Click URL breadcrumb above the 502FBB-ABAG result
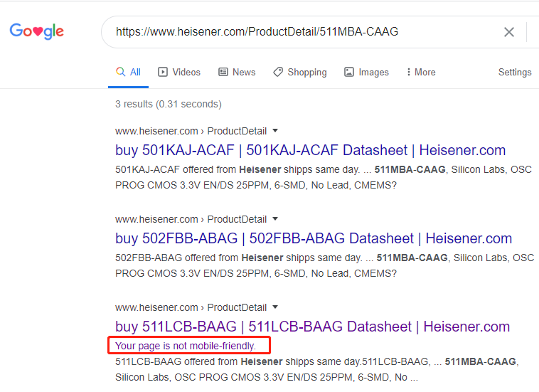The width and height of the screenshot is (539, 392). [191, 219]
